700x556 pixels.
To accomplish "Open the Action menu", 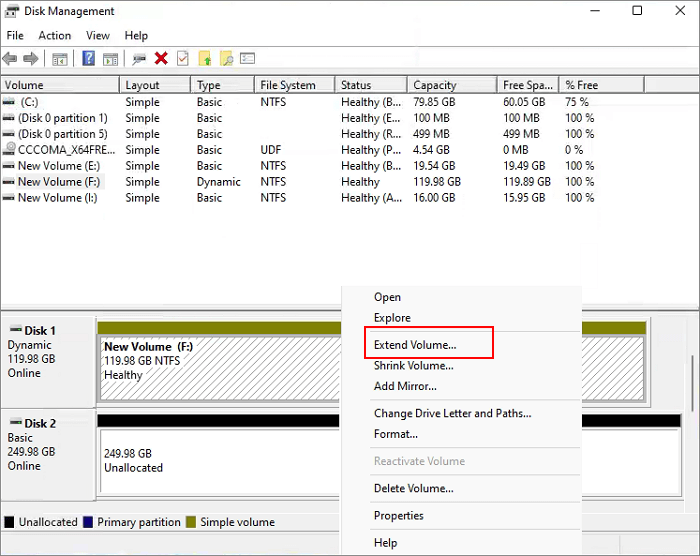I will pyautogui.click(x=55, y=36).
